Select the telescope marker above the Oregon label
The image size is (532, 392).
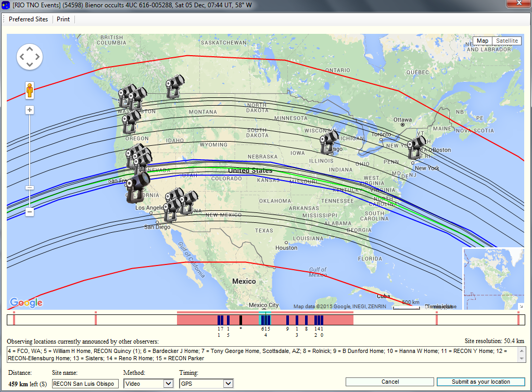tap(131, 122)
